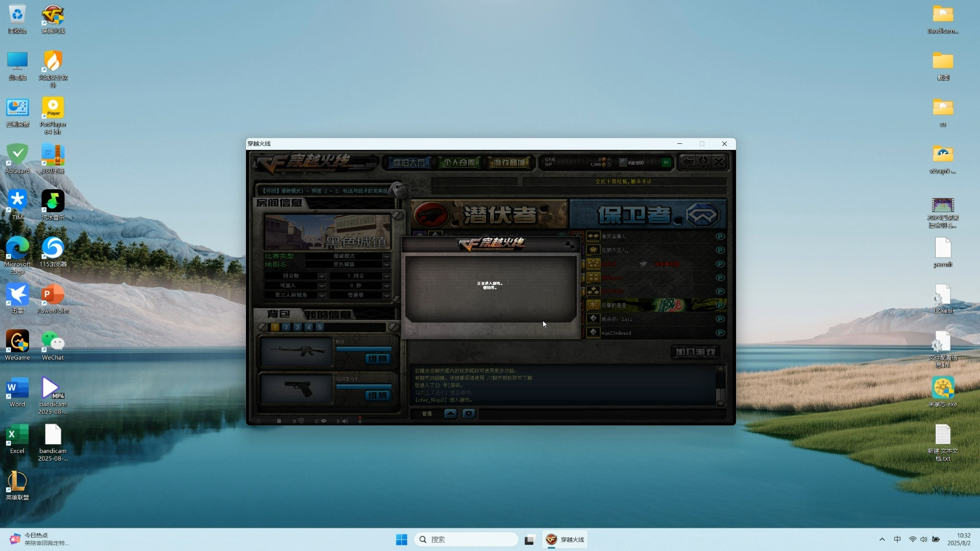Viewport: 980px width, 551px height.
Task: Click the Windows taskbar search box
Action: [x=466, y=539]
